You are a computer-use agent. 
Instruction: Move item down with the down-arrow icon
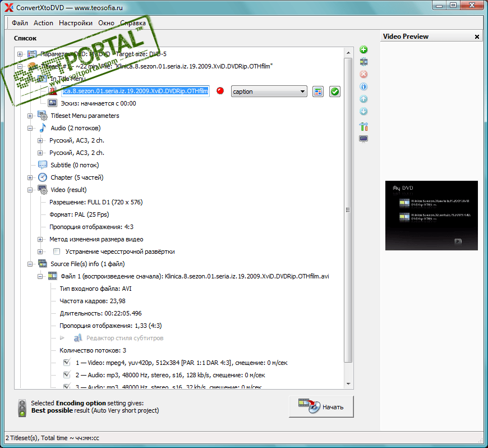[x=363, y=111]
